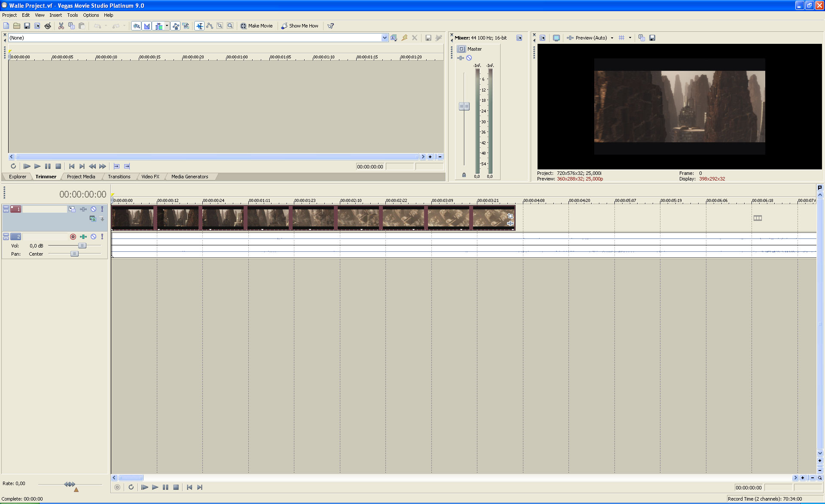
Task: Open compositing mode icon on track 1
Action: [x=92, y=219]
